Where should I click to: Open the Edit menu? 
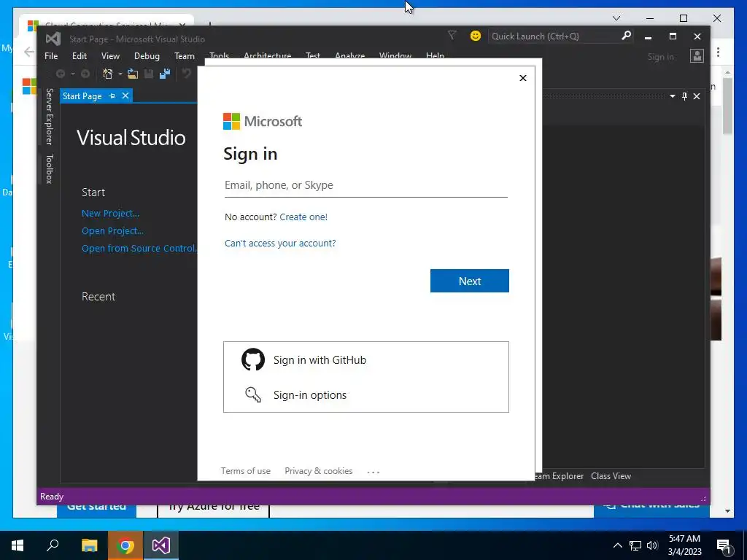tap(79, 55)
